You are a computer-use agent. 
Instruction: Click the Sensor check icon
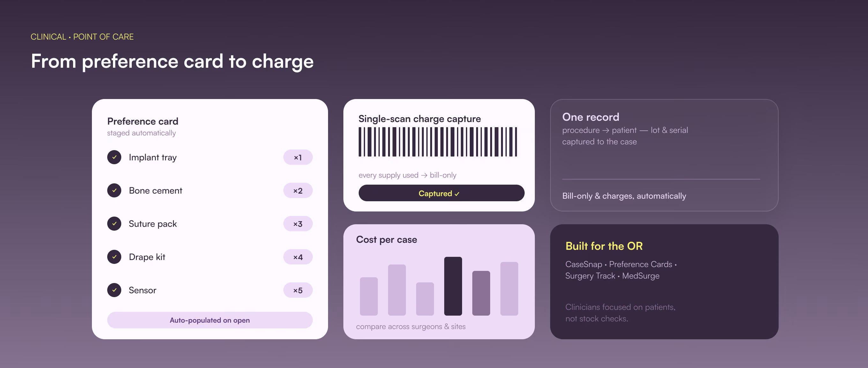(114, 290)
